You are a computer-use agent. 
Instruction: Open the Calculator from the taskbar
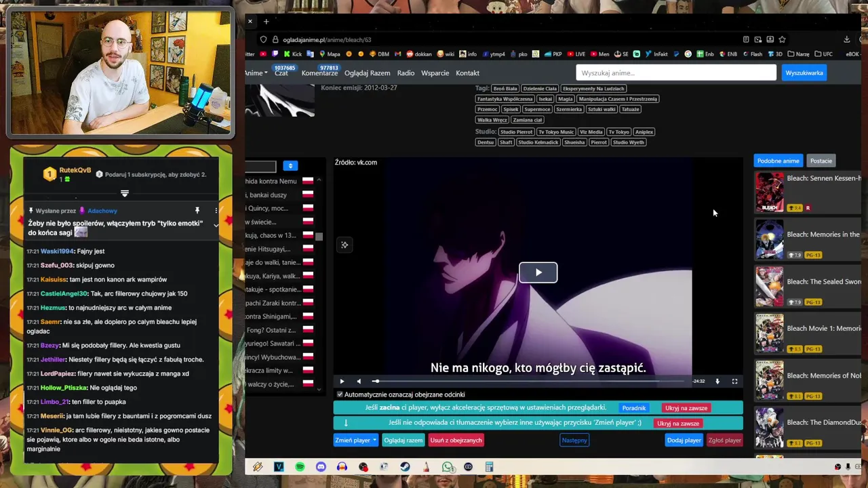[490, 467]
